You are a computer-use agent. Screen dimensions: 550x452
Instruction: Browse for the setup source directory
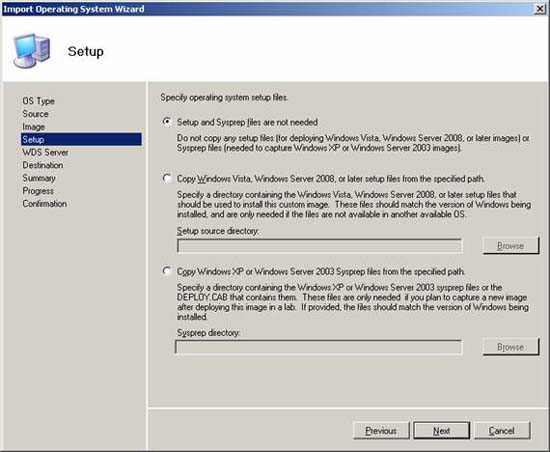511,246
